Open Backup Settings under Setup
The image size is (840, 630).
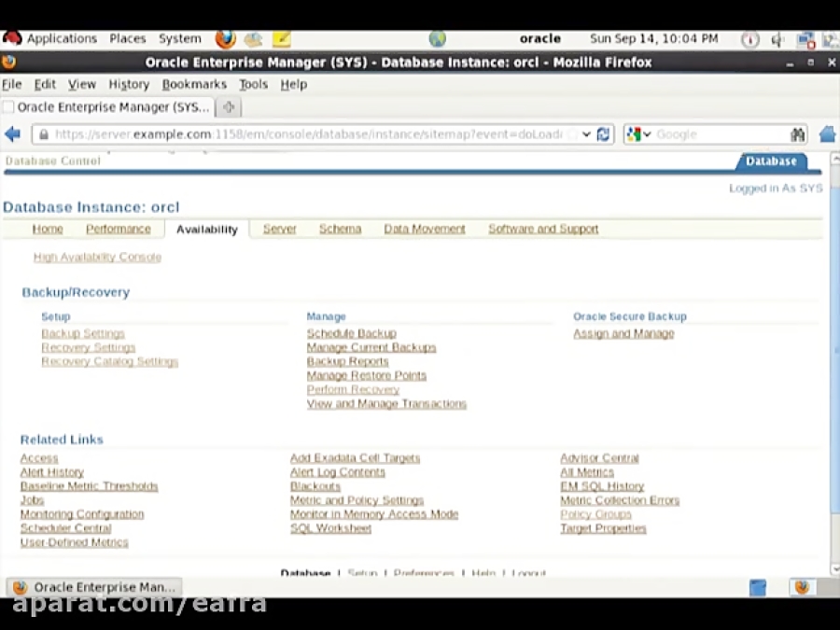click(82, 333)
